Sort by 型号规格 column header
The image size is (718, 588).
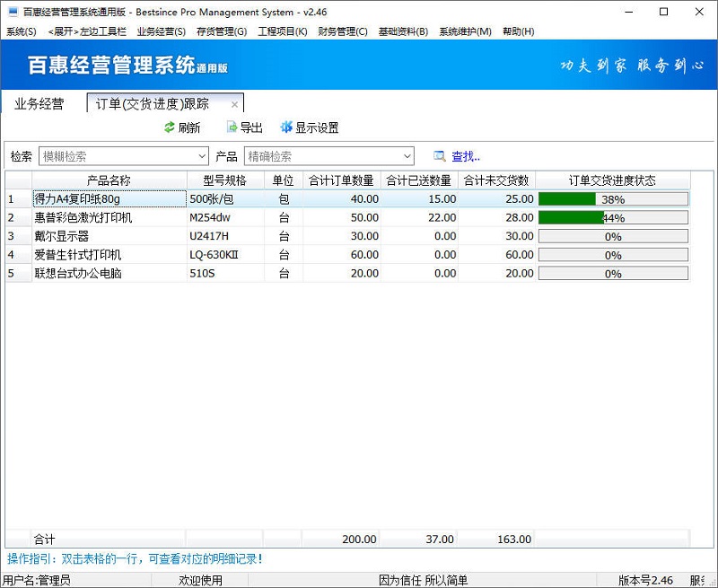(225, 180)
